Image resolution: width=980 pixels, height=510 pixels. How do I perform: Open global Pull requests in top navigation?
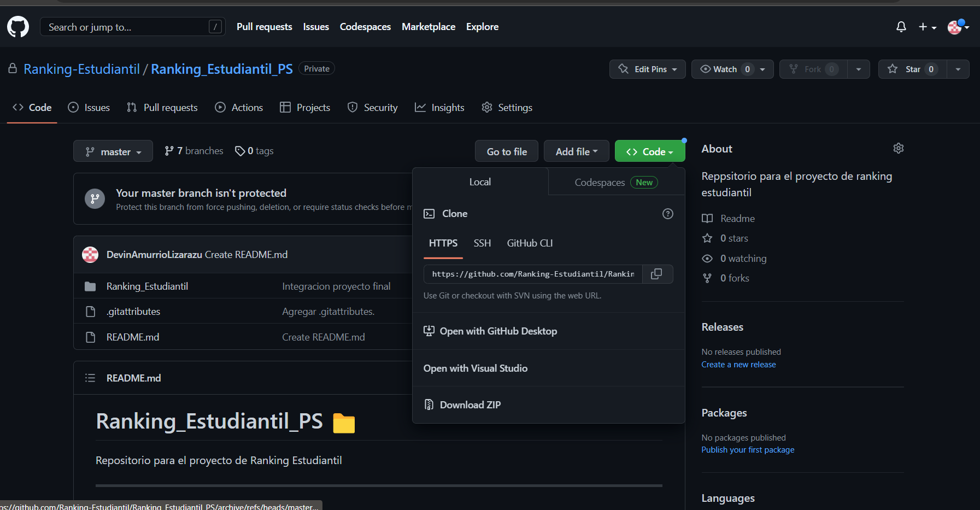point(265,27)
